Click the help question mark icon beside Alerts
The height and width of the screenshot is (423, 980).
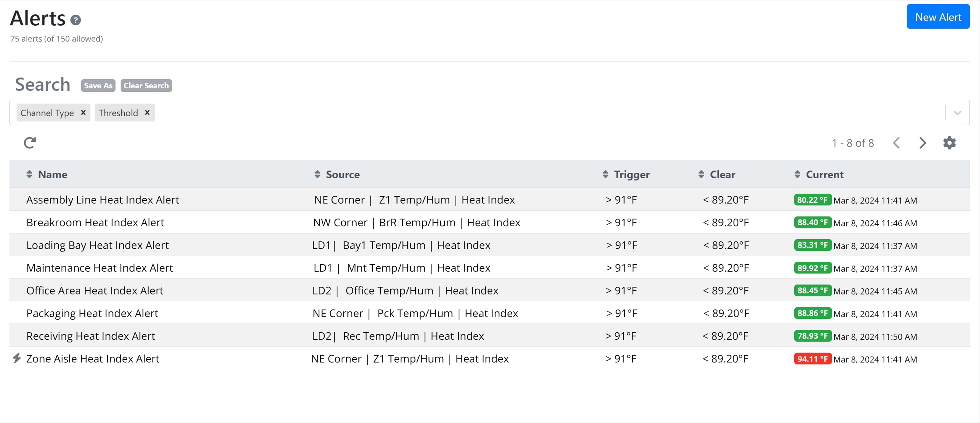[76, 20]
